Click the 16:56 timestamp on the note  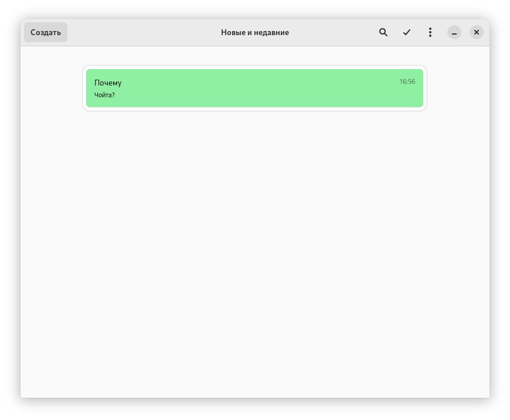[407, 81]
